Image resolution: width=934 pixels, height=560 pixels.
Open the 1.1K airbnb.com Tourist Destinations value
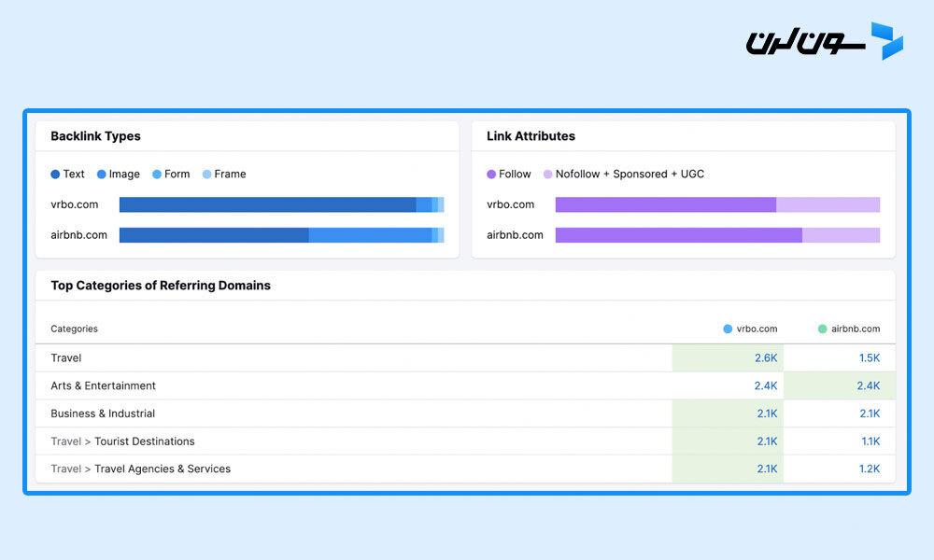[x=870, y=441]
